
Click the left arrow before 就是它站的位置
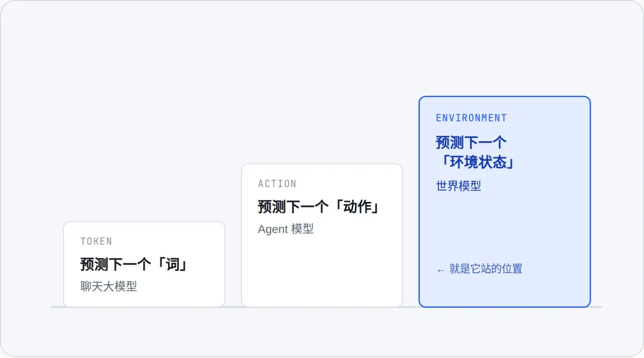[x=441, y=270]
